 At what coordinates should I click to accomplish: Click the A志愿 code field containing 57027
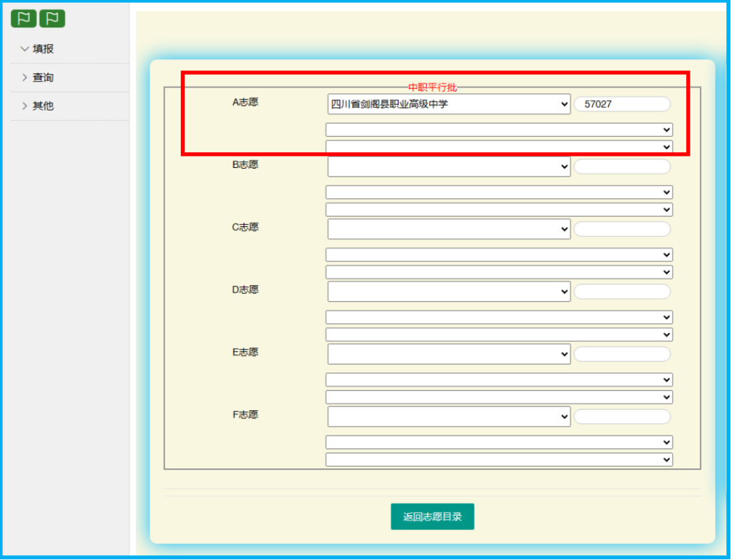(x=622, y=104)
